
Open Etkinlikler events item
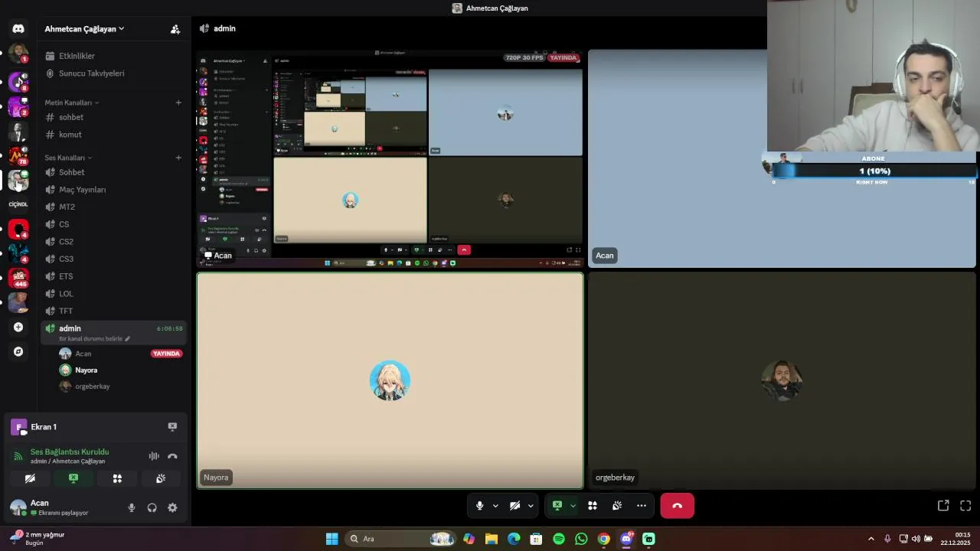(x=113, y=56)
